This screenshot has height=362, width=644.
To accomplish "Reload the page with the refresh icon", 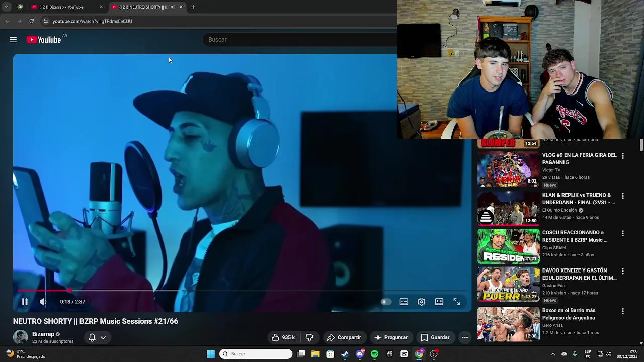I will [31, 21].
